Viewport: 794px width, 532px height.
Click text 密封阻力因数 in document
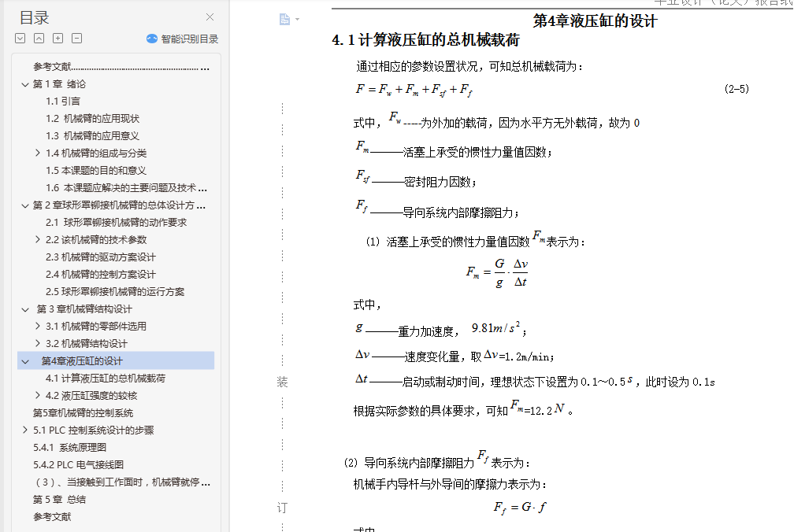coord(437,182)
